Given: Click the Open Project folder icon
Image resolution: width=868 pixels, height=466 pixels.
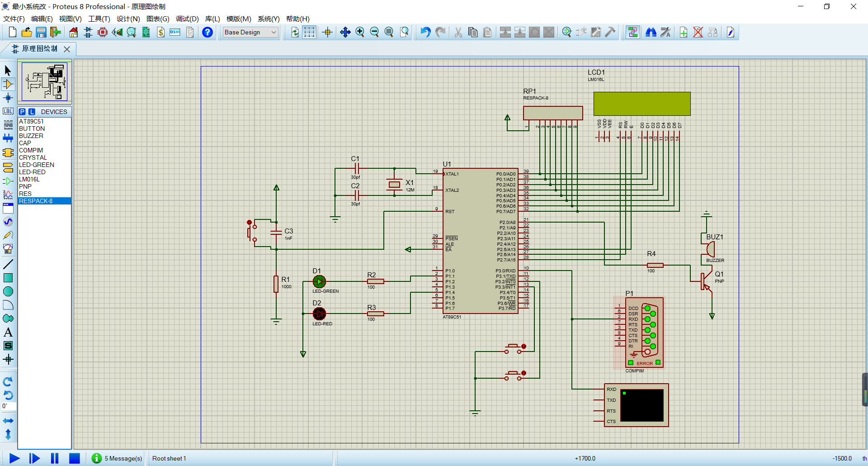Looking at the screenshot, I should tap(27, 32).
